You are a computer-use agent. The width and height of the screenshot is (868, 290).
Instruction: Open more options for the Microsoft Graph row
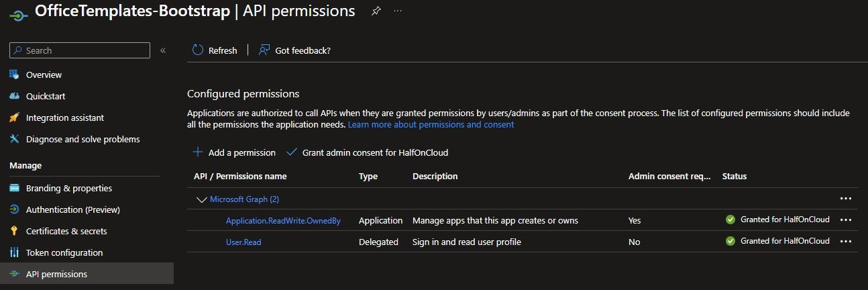tap(845, 199)
